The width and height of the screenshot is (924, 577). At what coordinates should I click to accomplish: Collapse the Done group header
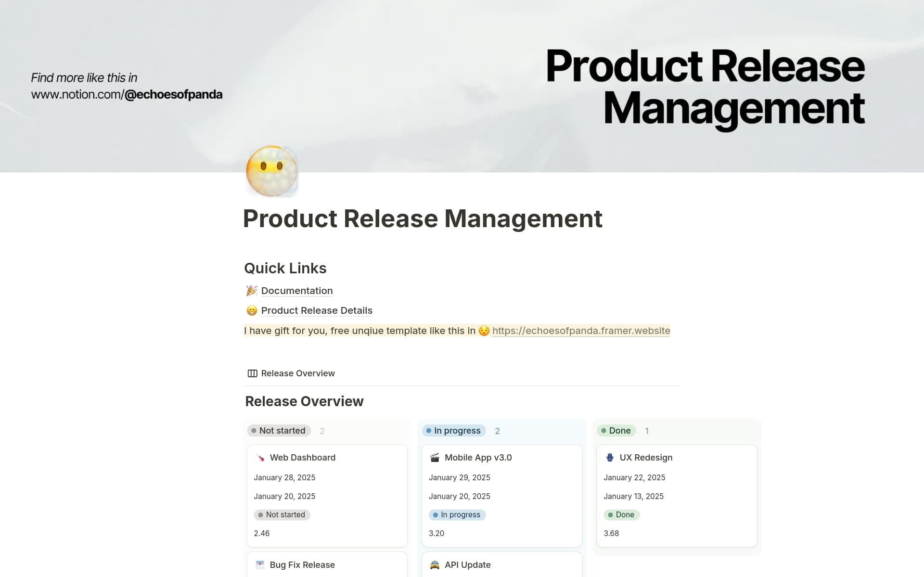[616, 430]
